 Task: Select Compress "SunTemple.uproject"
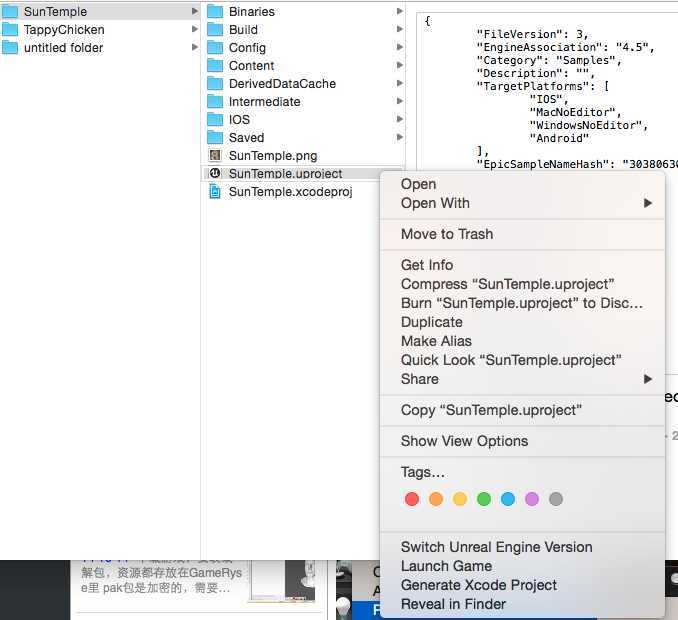tap(522, 284)
